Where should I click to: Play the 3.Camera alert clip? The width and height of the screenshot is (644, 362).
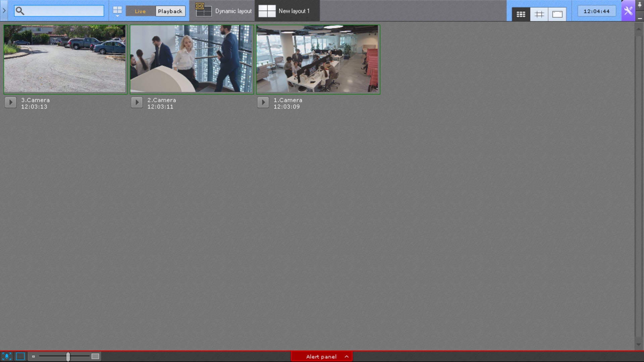click(x=10, y=102)
